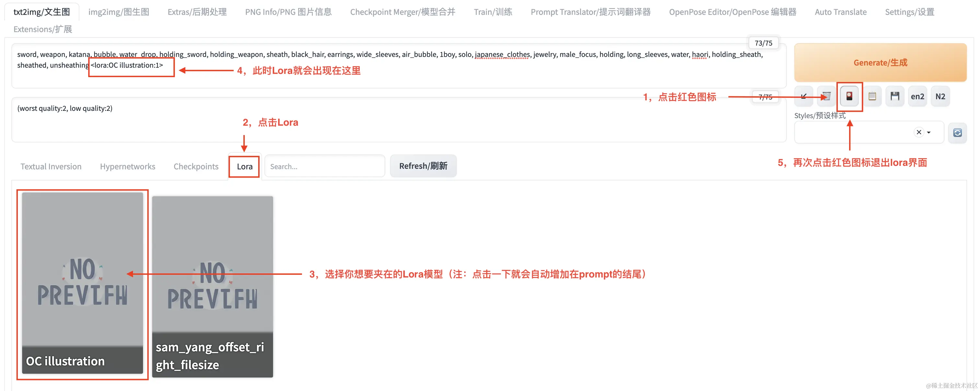980x391 pixels.
Task: Open the Train tab
Action: pyautogui.click(x=493, y=12)
